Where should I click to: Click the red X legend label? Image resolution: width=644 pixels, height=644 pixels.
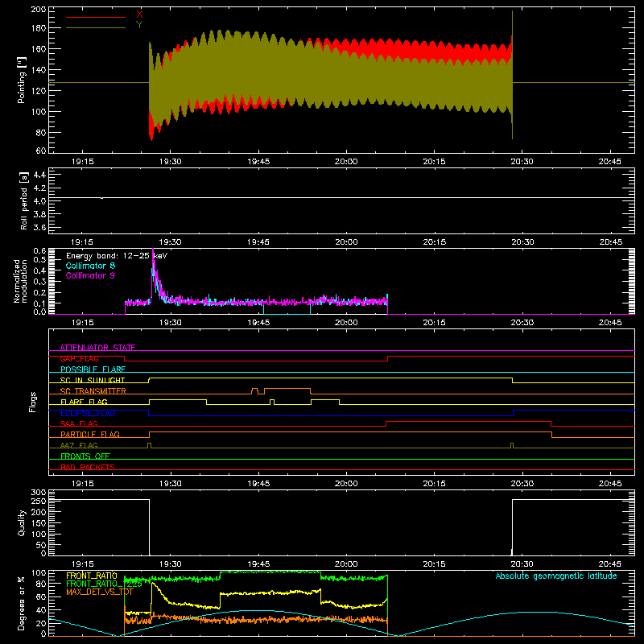(x=139, y=14)
